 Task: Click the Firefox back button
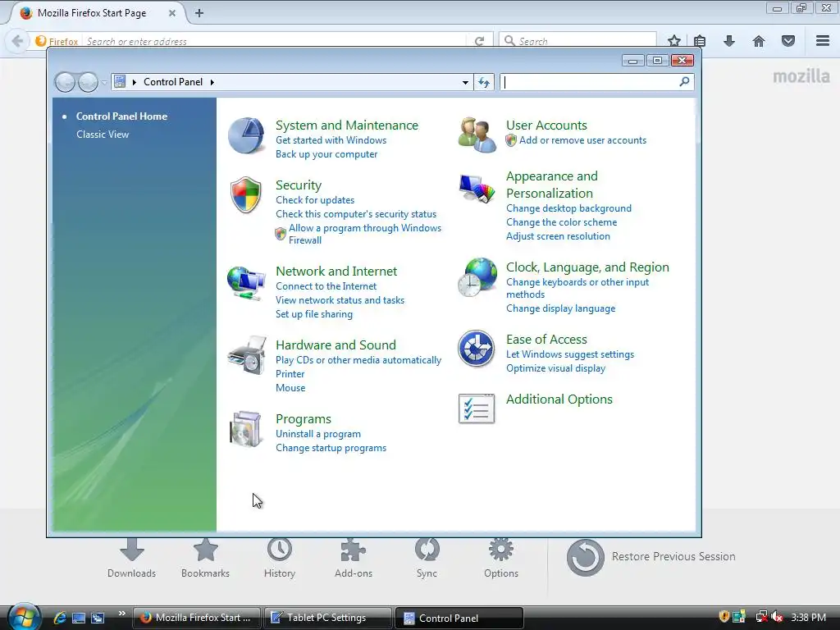pyautogui.click(x=17, y=41)
